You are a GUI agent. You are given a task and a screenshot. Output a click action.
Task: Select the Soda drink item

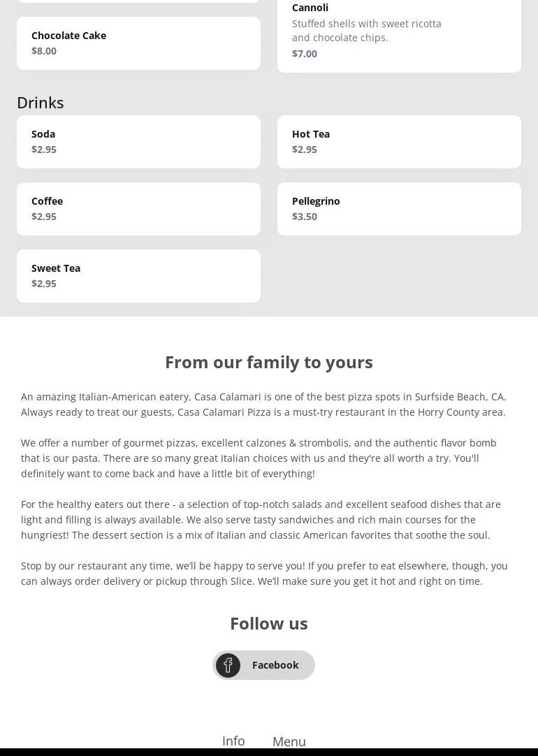(138, 142)
